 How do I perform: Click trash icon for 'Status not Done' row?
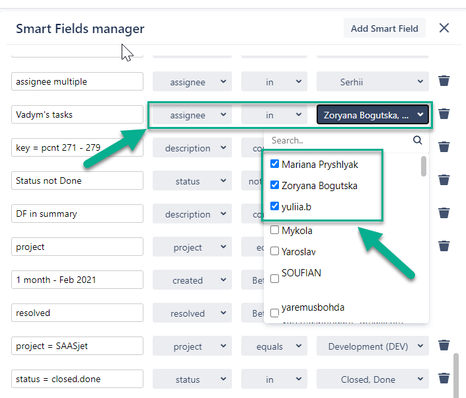click(444, 180)
